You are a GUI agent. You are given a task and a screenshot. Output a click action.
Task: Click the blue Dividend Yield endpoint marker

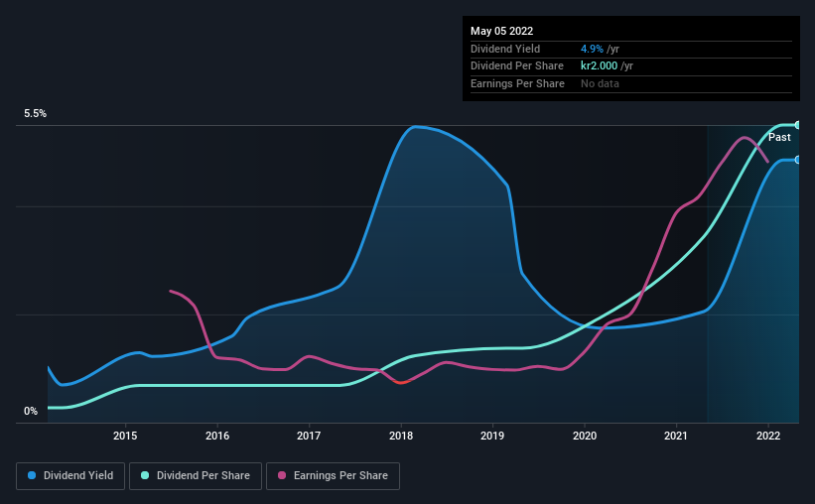pyautogui.click(x=797, y=160)
